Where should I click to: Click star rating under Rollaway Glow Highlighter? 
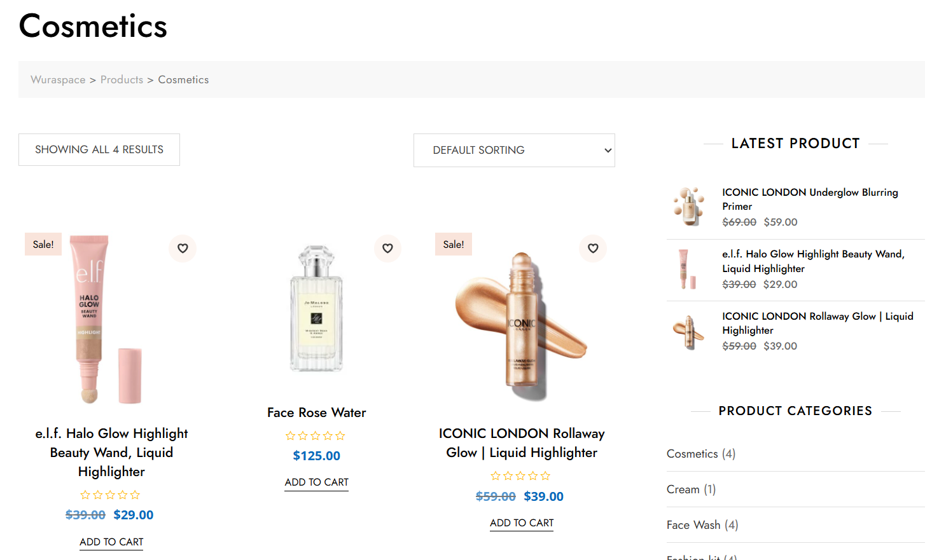(520, 476)
